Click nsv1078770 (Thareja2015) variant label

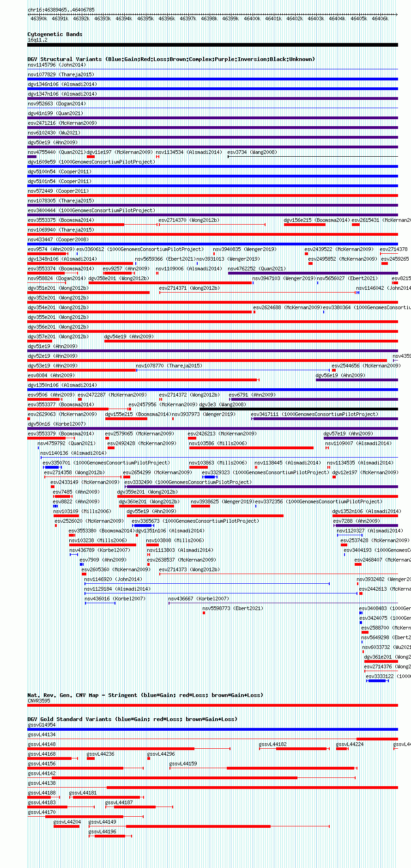(169, 366)
